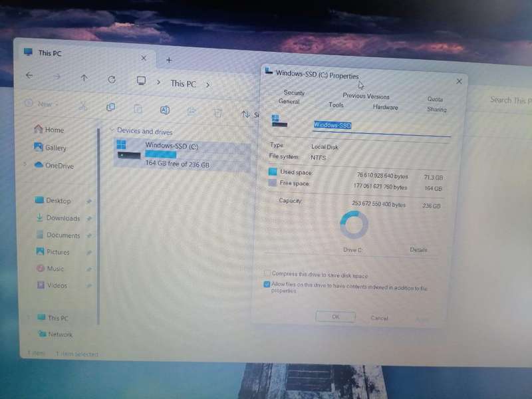Refresh the This PC view

click(112, 80)
